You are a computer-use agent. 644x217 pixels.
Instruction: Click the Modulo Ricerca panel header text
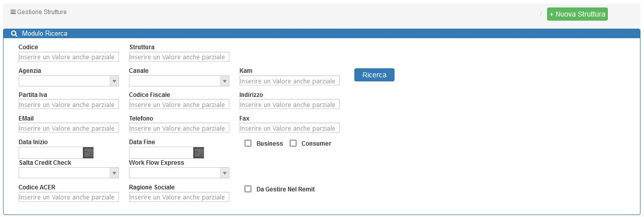pyautogui.click(x=45, y=34)
